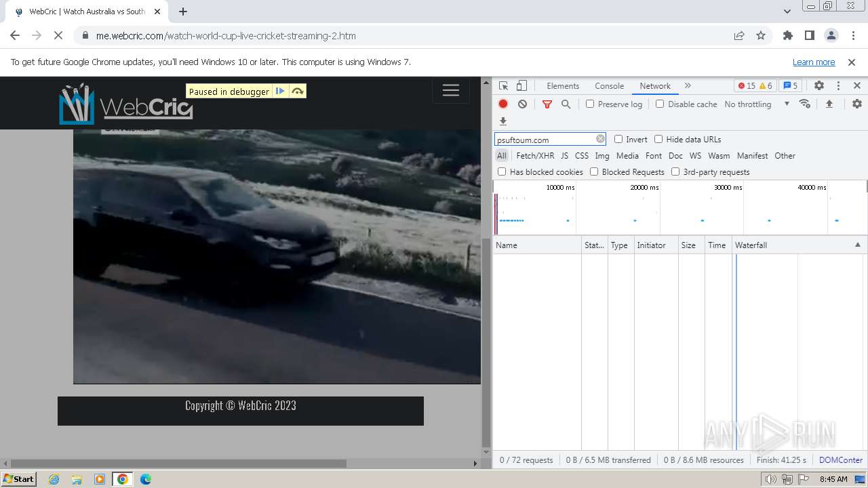The image size is (868, 488).
Task: Open Internet Explorer from taskbar
Action: (54, 479)
